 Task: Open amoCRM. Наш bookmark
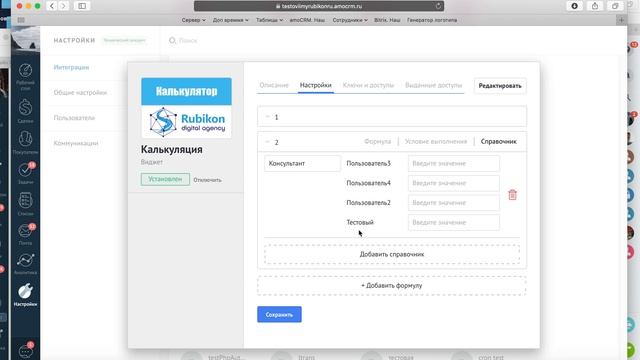pyautogui.click(x=307, y=20)
